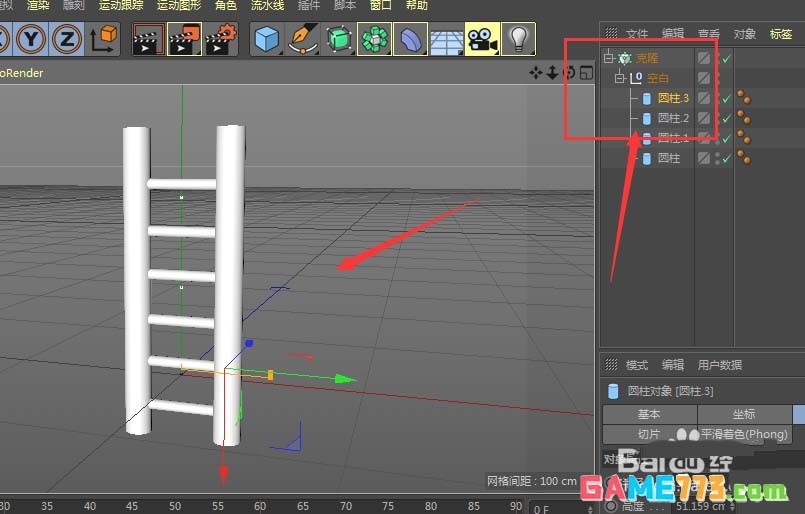Select the 空白 null object
The image size is (805, 514).
click(658, 78)
